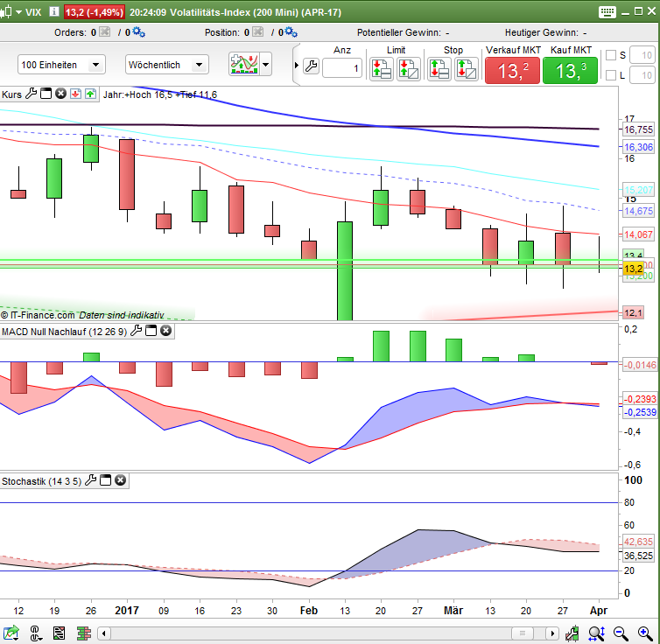This screenshot has height=644, width=660.
Task: Collapse trading panel with black triangle
Action: tap(297, 66)
